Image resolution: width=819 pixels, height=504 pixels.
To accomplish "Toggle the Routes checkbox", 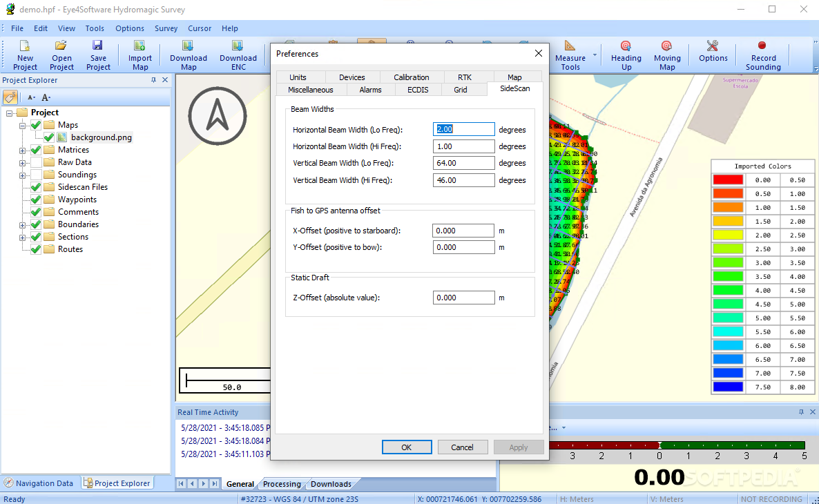I will tap(36, 249).
